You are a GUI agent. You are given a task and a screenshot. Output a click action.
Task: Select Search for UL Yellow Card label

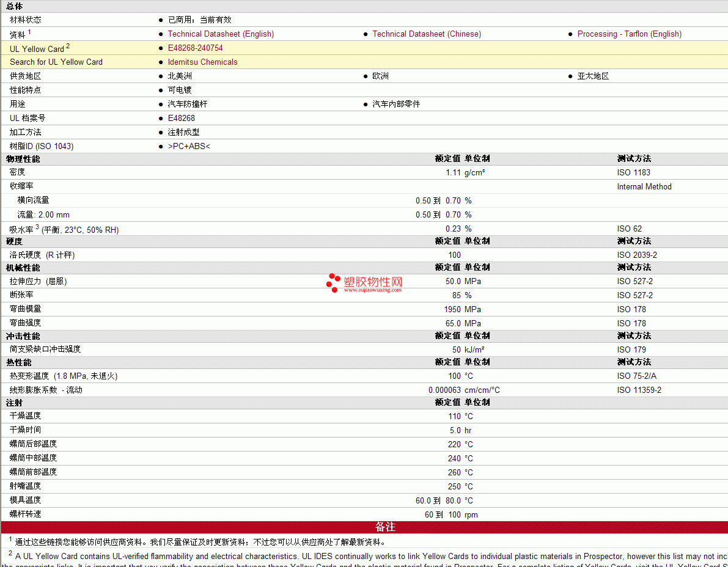pos(56,62)
